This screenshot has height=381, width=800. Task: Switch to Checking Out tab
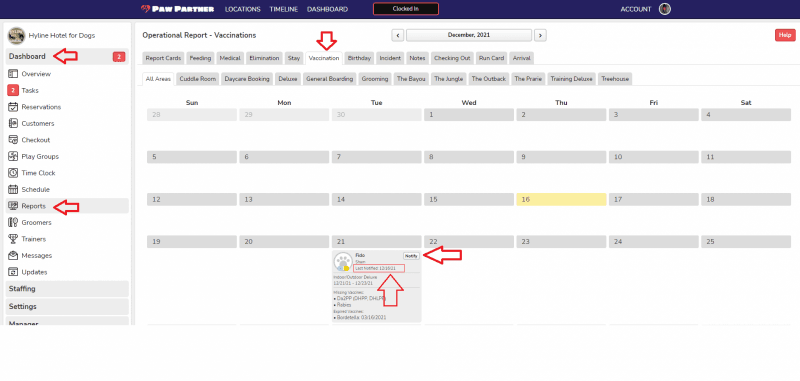[452, 58]
